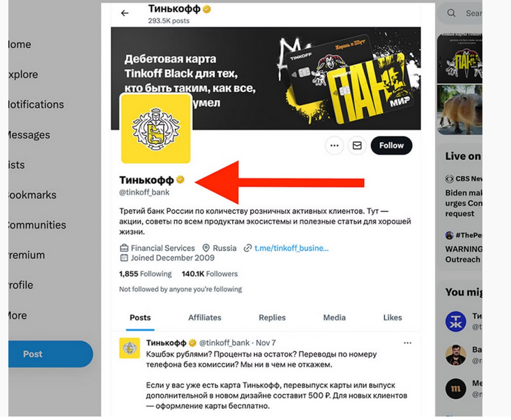Image resolution: width=511 pixels, height=420 pixels.
Task: Follow the Тинькофф account
Action: (391, 146)
